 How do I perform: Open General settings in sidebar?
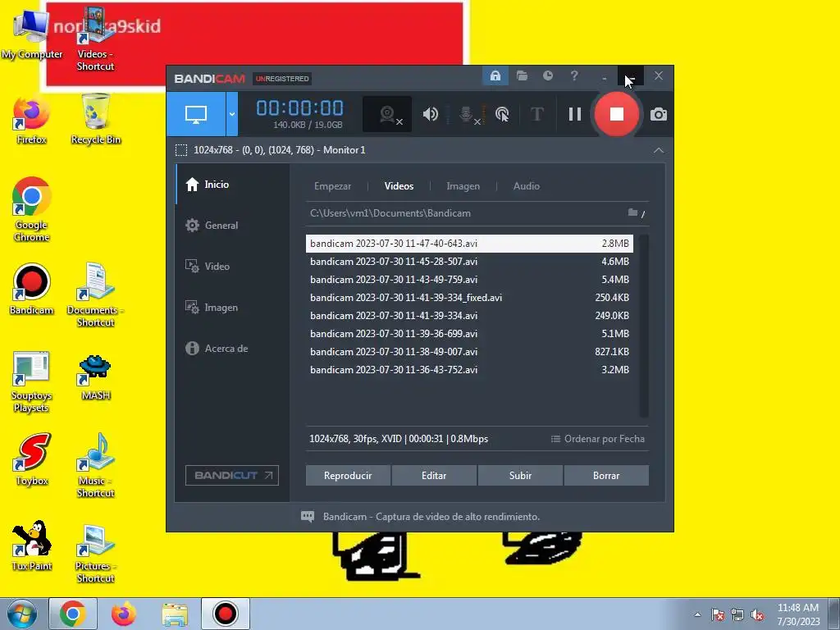coord(233,226)
